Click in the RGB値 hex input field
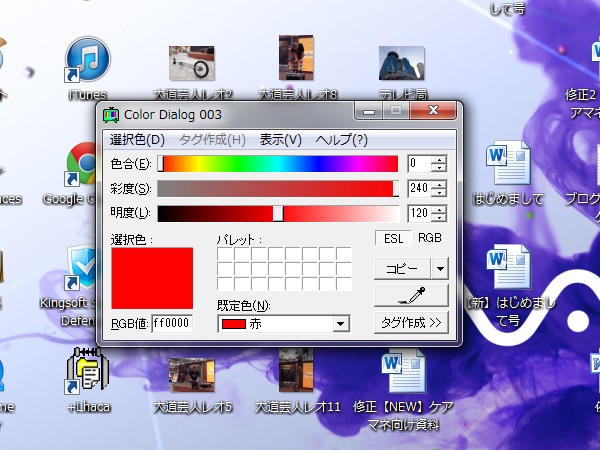The height and width of the screenshot is (450, 600). pyautogui.click(x=172, y=323)
